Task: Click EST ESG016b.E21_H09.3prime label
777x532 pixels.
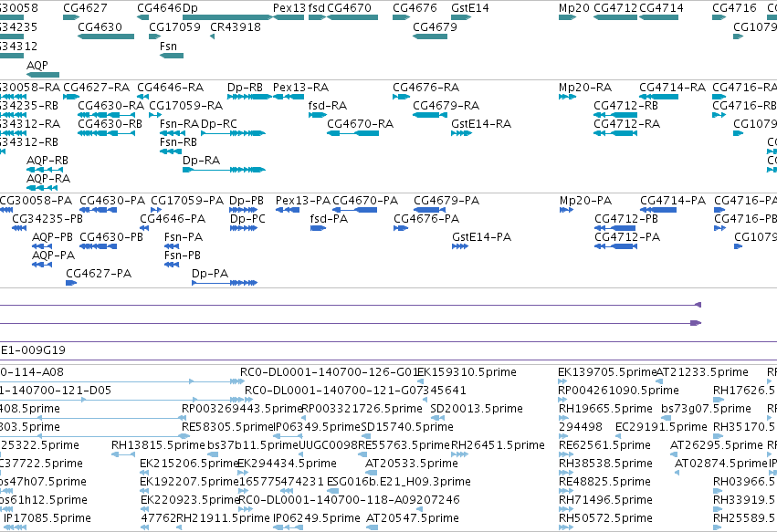Action: pyautogui.click(x=399, y=482)
